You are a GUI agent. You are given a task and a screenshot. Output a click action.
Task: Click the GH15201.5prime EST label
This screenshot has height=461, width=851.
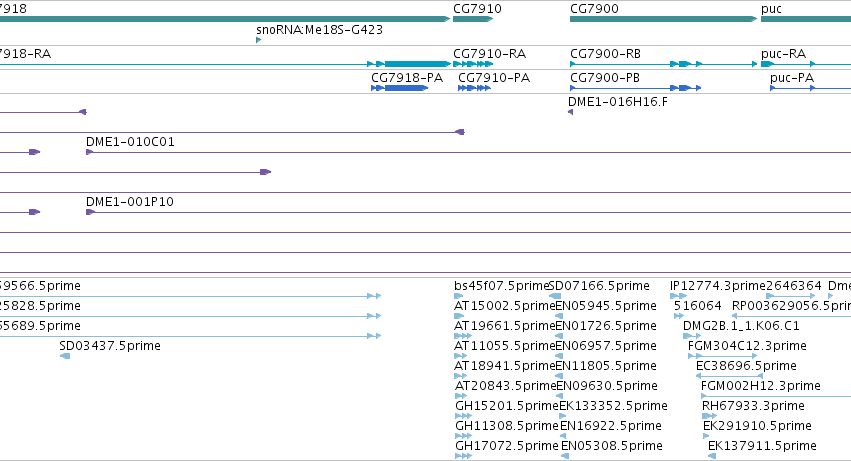507,406
